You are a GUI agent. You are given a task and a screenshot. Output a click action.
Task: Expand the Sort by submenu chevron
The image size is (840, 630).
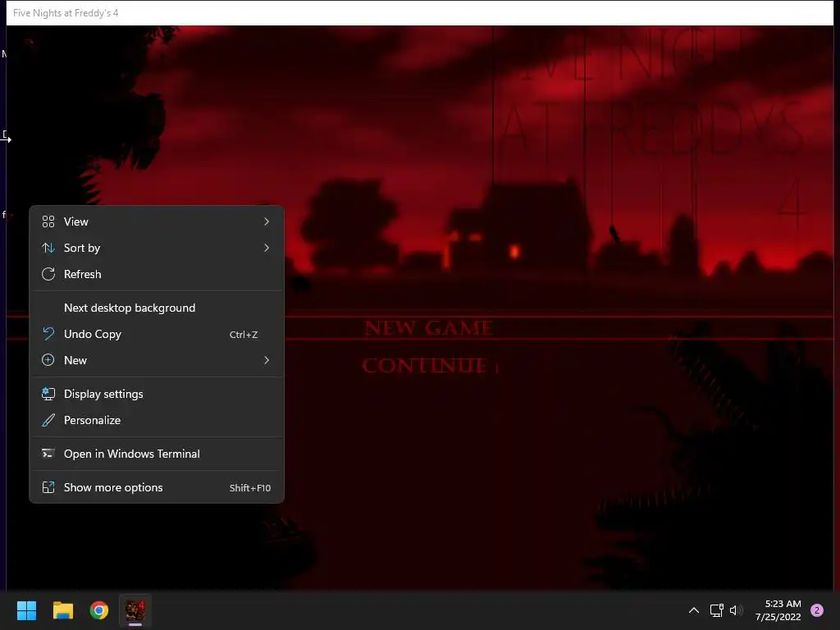pos(267,248)
